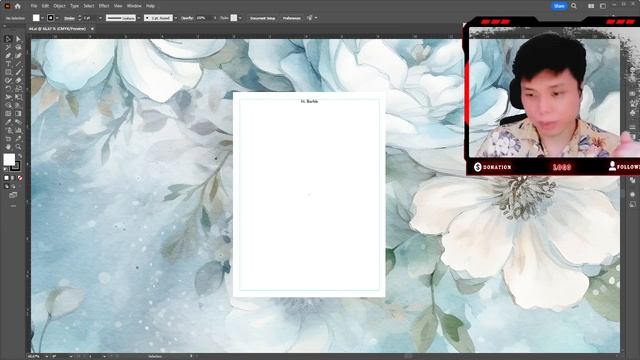The width and height of the screenshot is (640, 360).
Task: Open workspace switcher in title bar
Action: tap(603, 6)
